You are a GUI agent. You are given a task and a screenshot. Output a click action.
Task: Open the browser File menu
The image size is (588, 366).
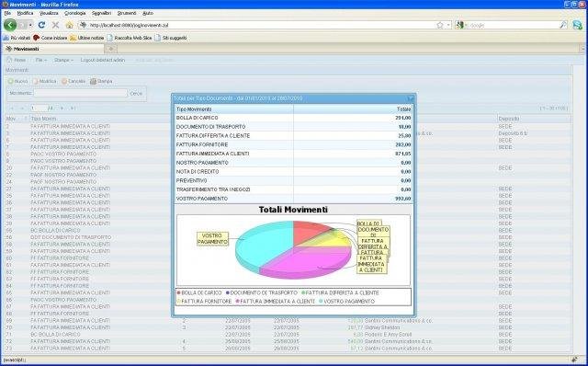coord(7,13)
